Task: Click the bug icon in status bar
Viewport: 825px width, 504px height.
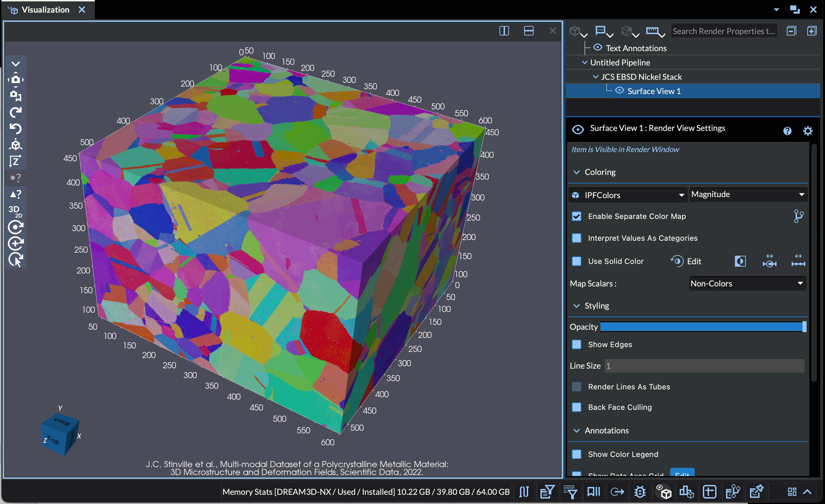Action: click(x=640, y=492)
